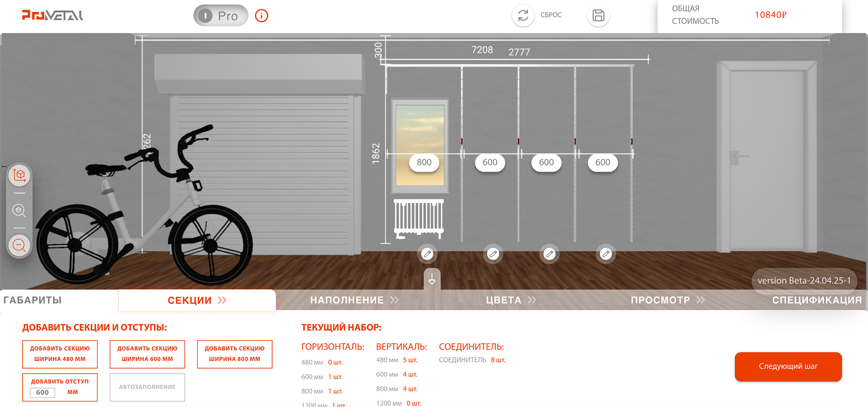Focus the offset value field showing 600
The width and height of the screenshot is (868, 407).
point(42,393)
